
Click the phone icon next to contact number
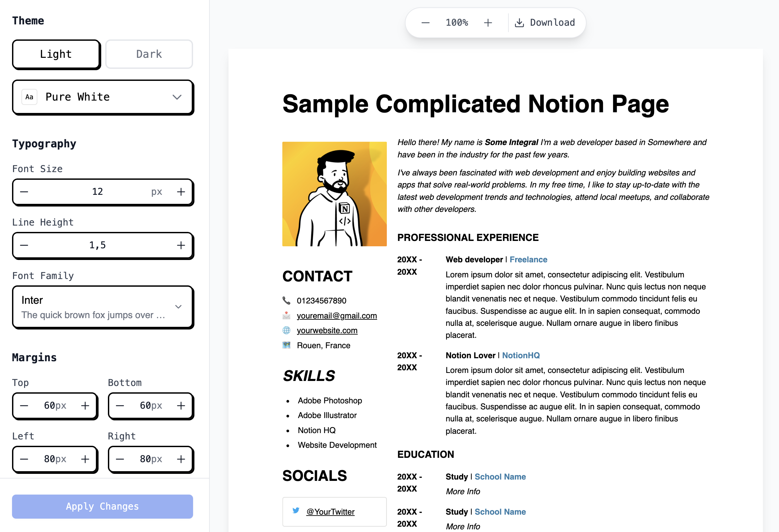(287, 299)
